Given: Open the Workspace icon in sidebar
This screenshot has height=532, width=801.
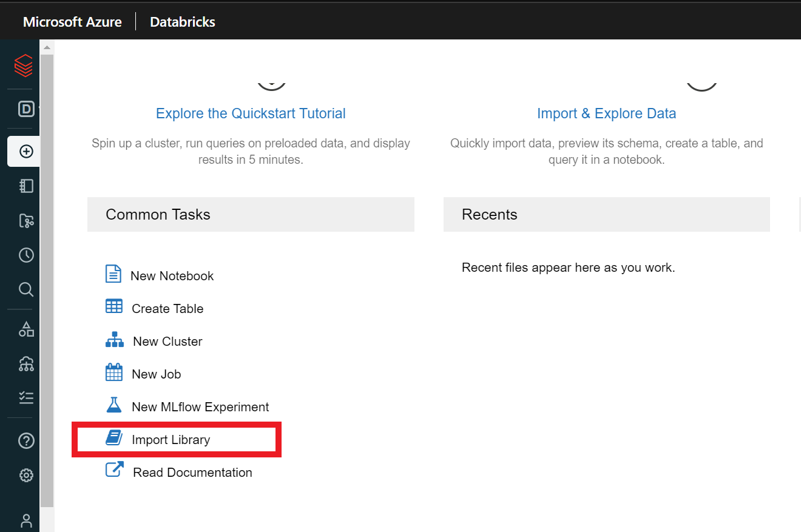Looking at the screenshot, I should pos(26,186).
